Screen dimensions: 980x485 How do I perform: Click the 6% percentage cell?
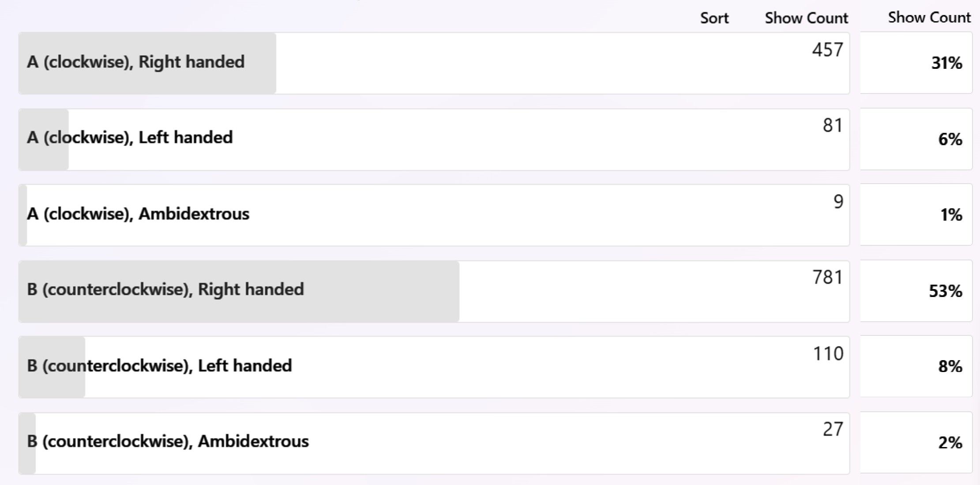tap(916, 139)
